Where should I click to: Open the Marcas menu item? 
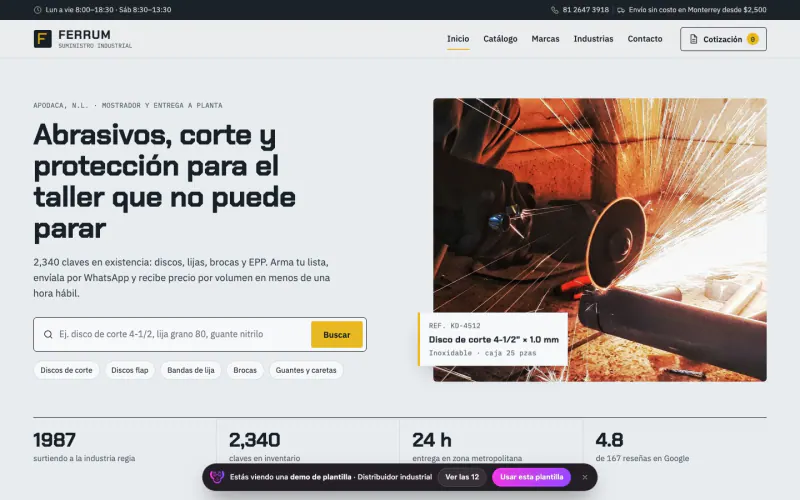point(545,39)
